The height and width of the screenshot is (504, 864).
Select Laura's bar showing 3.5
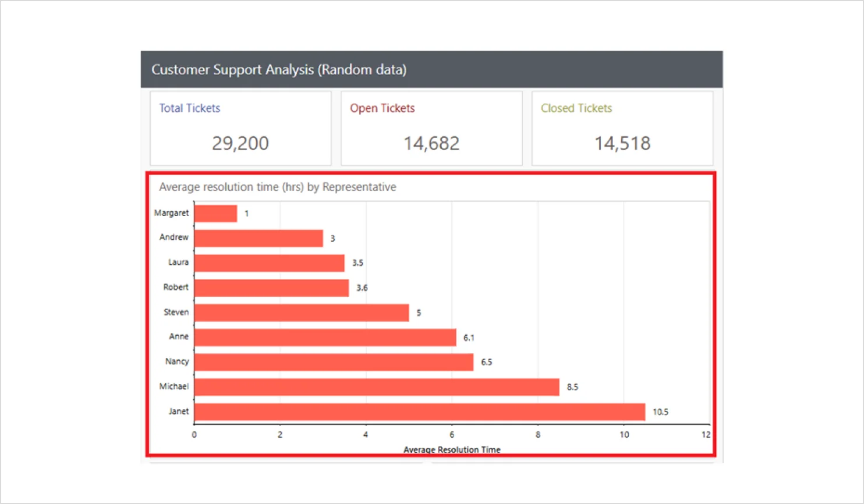click(268, 262)
